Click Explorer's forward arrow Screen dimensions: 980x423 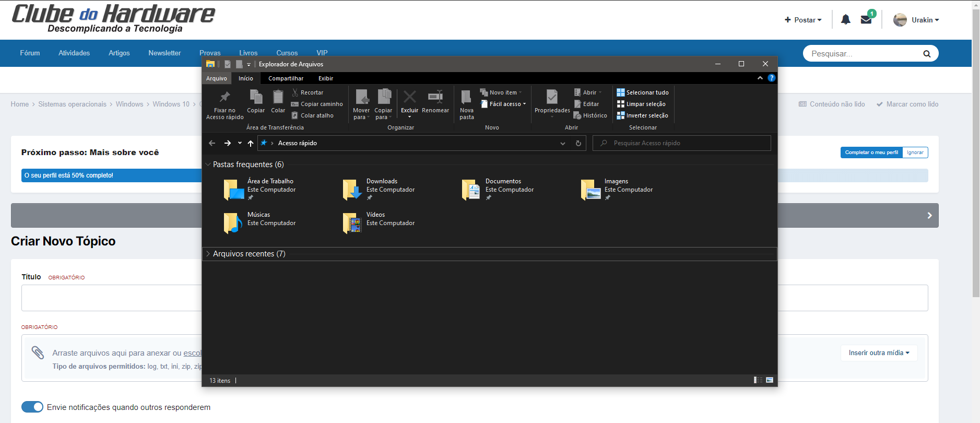228,143
